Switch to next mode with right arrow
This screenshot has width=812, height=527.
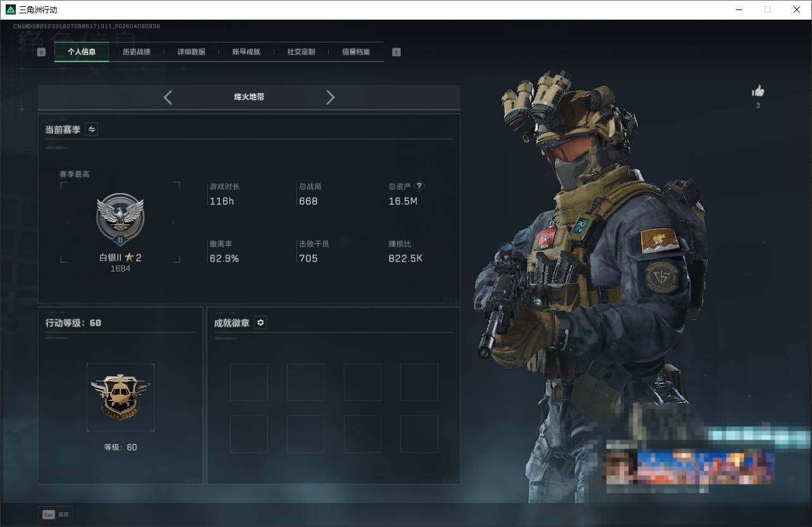[330, 97]
